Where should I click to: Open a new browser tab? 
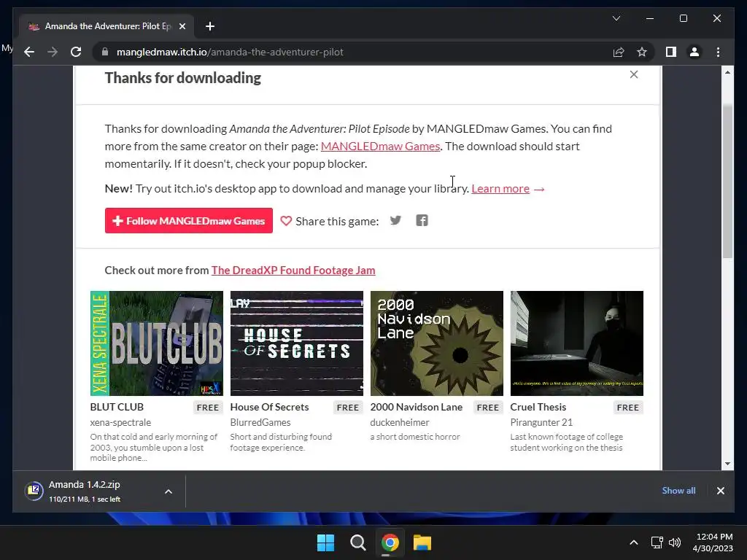(x=210, y=26)
